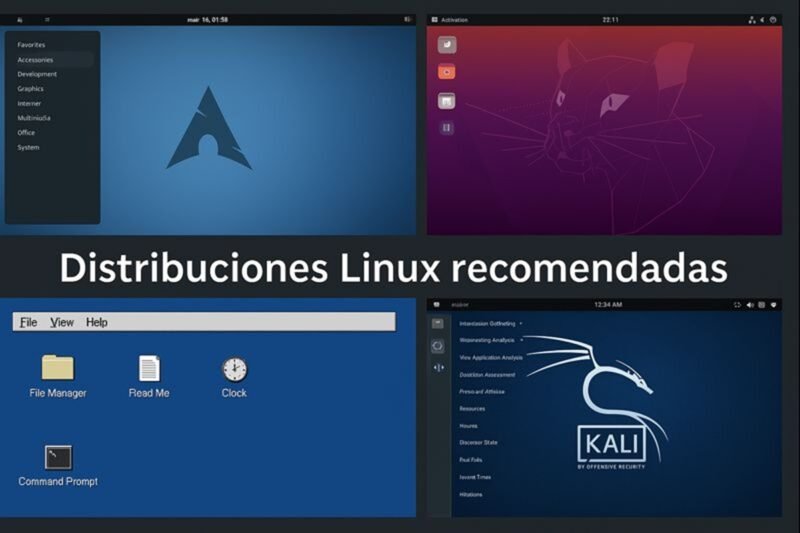The width and height of the screenshot is (800, 533).
Task: Select Multiniodia in the Arch app menu
Action: click(34, 118)
